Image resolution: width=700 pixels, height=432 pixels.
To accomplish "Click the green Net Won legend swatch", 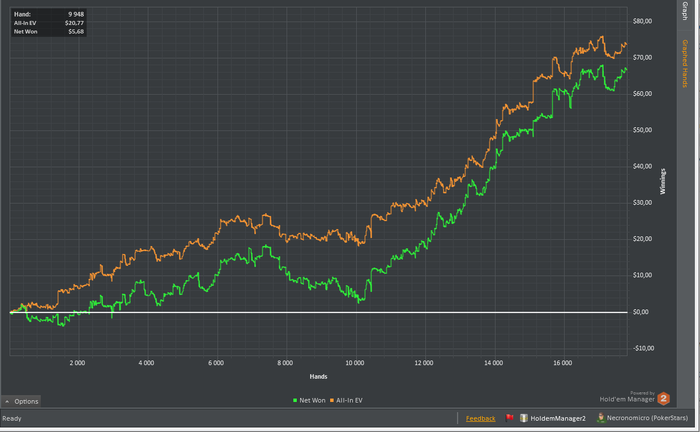I will [x=295, y=400].
